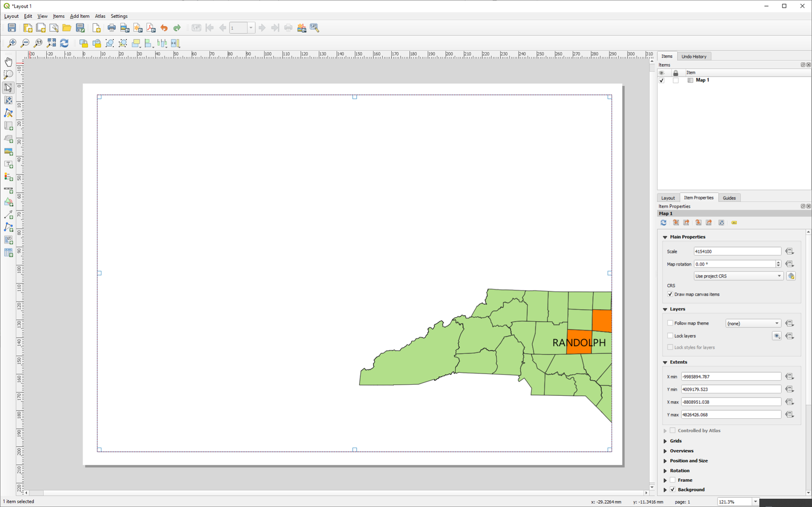Switch to the Guides tab
The height and width of the screenshot is (507, 812).
729,197
